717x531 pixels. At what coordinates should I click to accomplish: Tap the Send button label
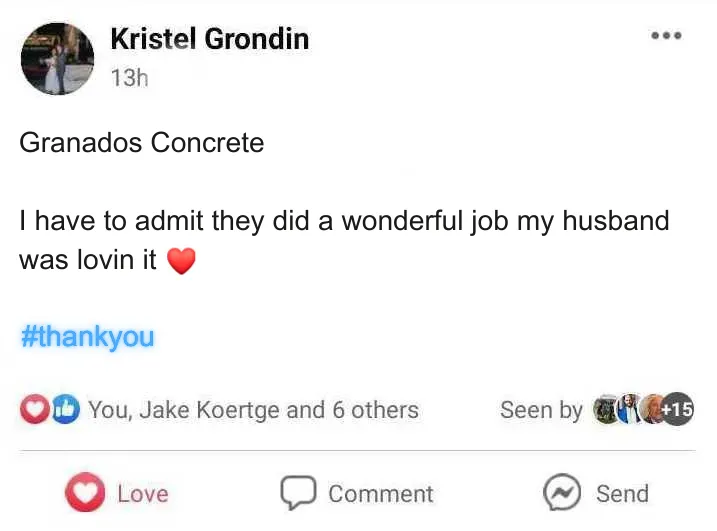tap(622, 494)
